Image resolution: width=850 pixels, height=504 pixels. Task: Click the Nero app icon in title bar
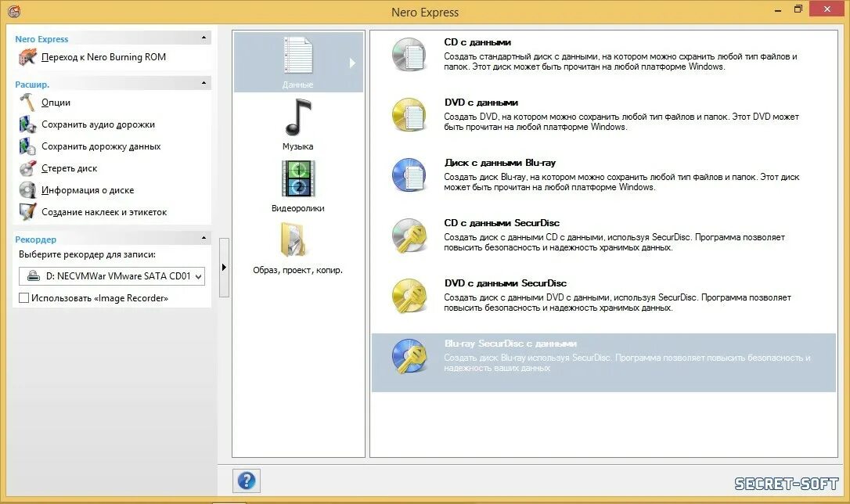(14, 11)
